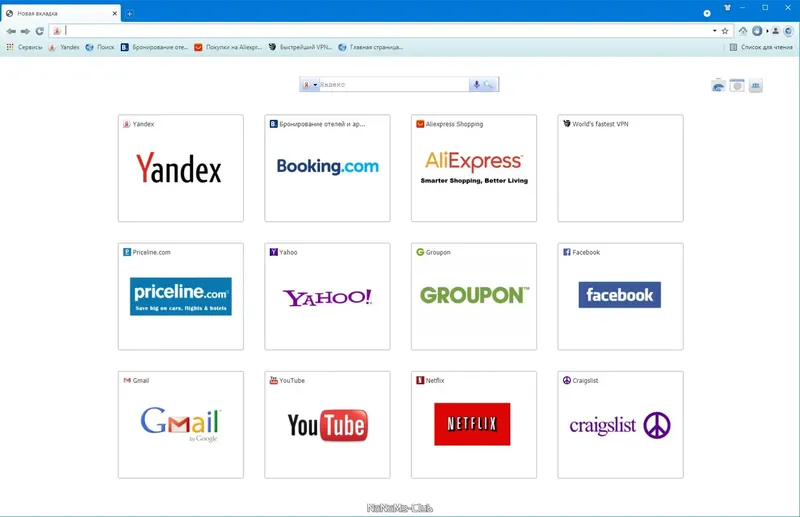Open the Booking.com speed dial tile
Viewport: 800px width, 517px height.
tap(327, 168)
